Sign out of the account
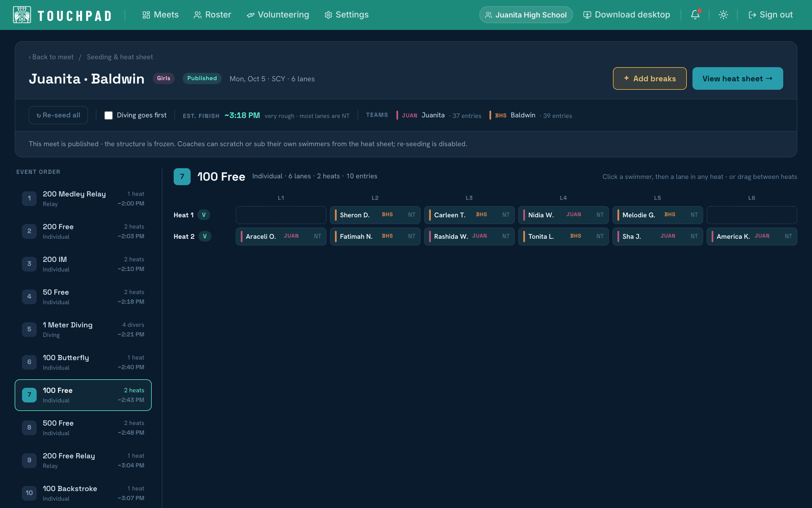This screenshot has height=508, width=812. click(x=770, y=15)
